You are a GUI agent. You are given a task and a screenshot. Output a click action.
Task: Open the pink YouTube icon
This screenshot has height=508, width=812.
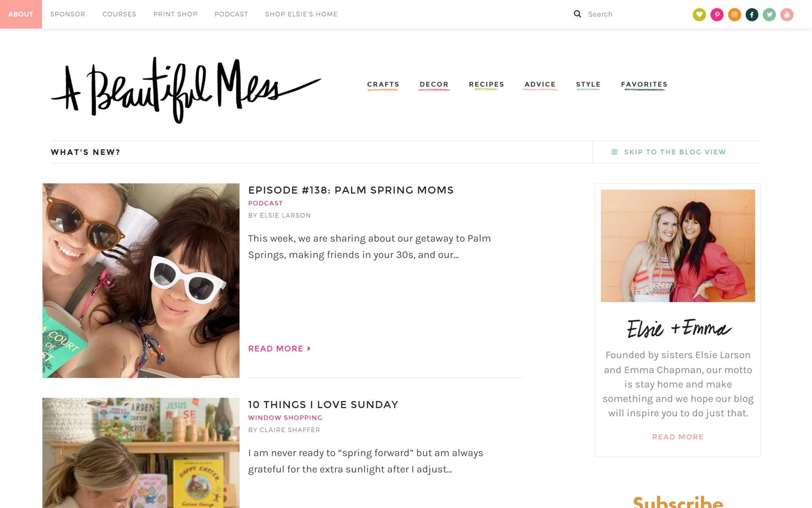[x=787, y=15]
